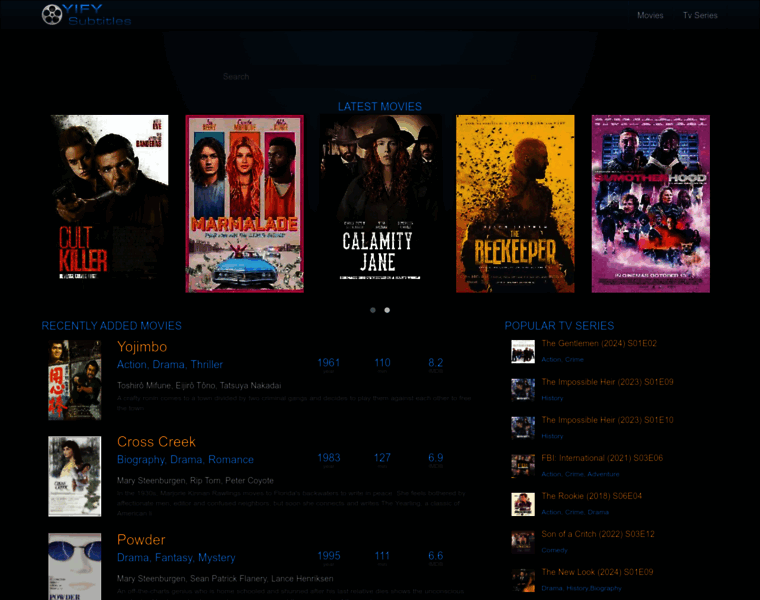
Task: Open The New Look (2024) S01E09 link
Action: (x=597, y=572)
